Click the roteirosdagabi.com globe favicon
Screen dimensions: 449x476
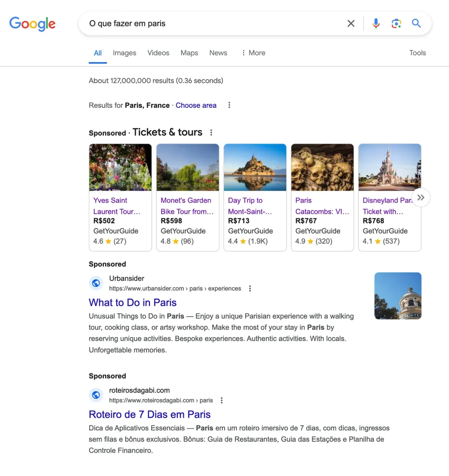pos(96,395)
